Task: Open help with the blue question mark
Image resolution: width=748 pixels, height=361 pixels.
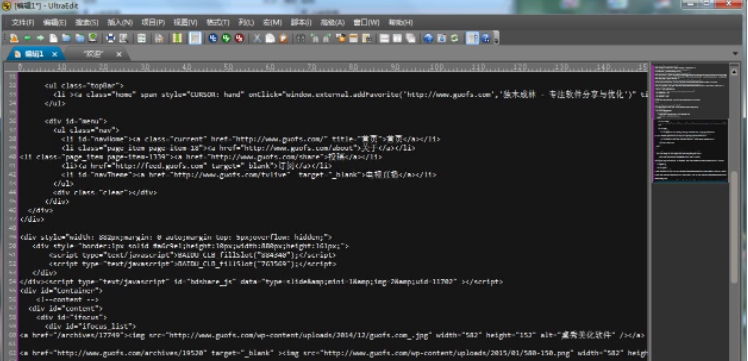Action: click(x=486, y=38)
